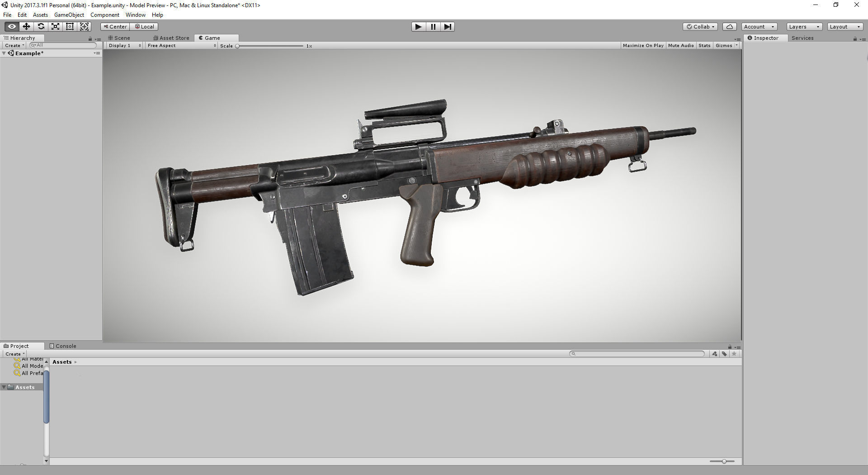Toggle Stats overlay in Game view
868x475 pixels.
coord(704,46)
